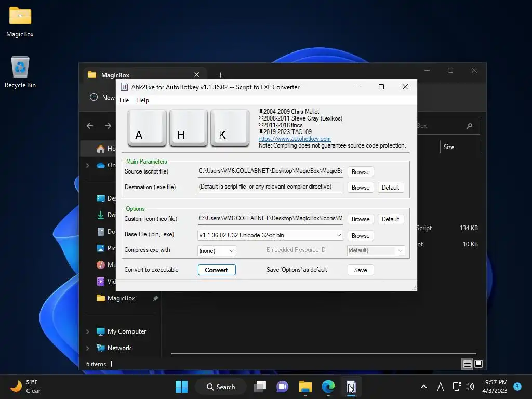Open the File menu in Ahk2Exe

[x=124, y=100]
